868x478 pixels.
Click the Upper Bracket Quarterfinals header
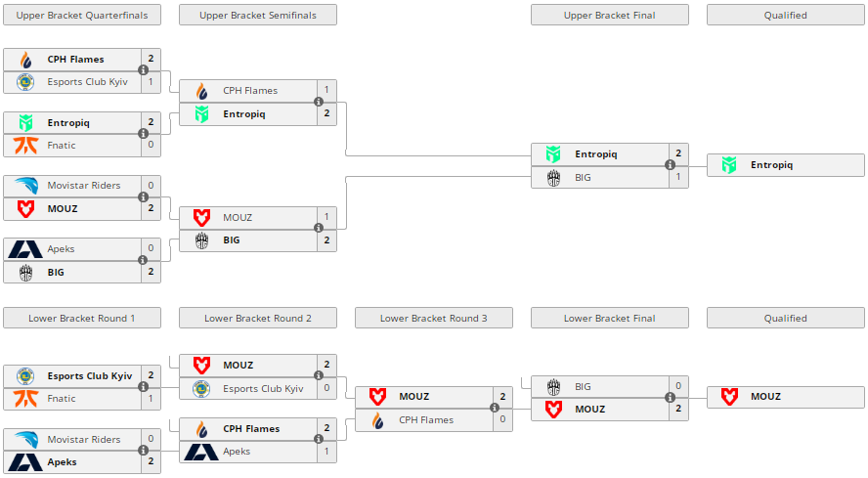click(82, 16)
